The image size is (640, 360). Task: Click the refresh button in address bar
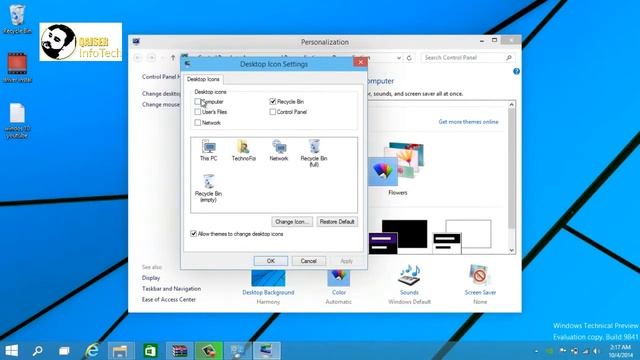click(409, 58)
